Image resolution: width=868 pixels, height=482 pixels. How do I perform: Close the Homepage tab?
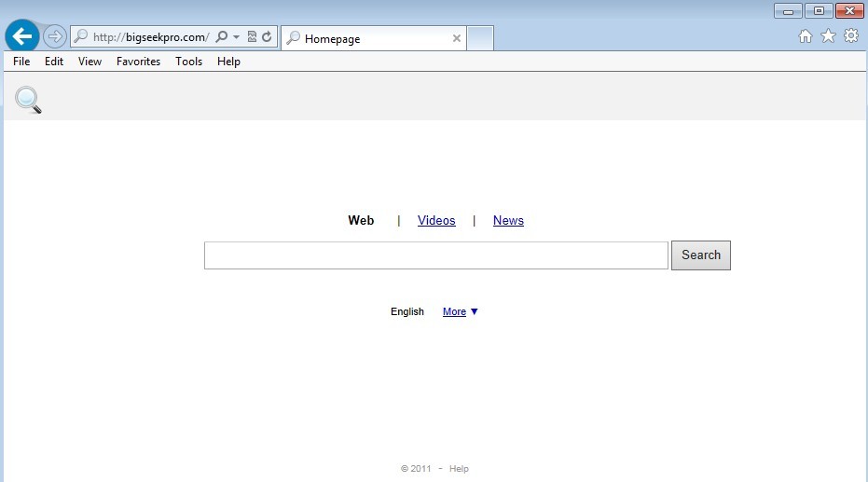457,38
